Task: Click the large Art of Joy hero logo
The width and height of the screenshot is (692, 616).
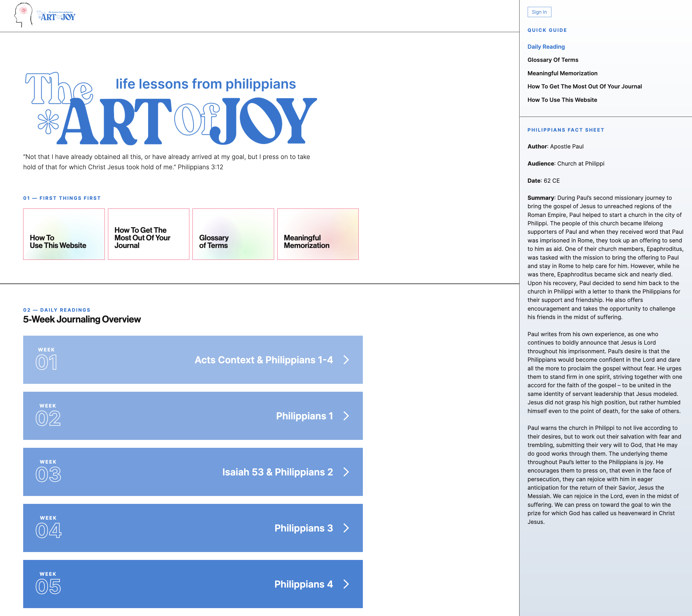Action: tap(171, 108)
